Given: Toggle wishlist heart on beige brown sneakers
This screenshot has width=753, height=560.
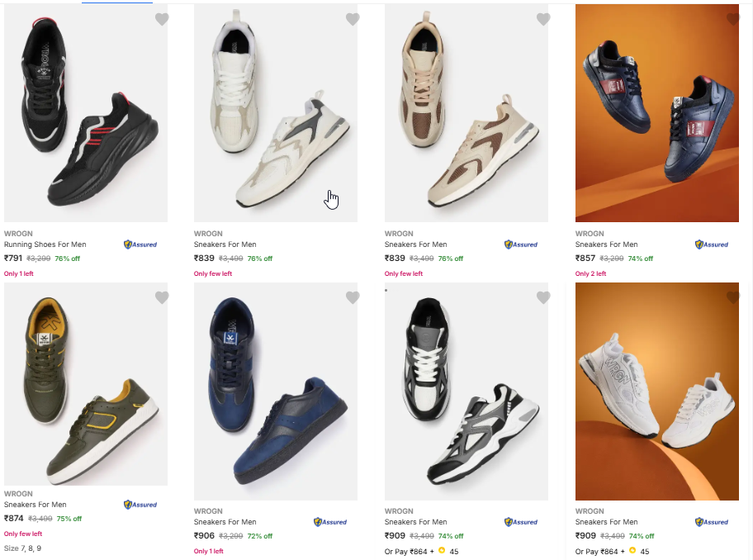Looking at the screenshot, I should click(x=542, y=20).
